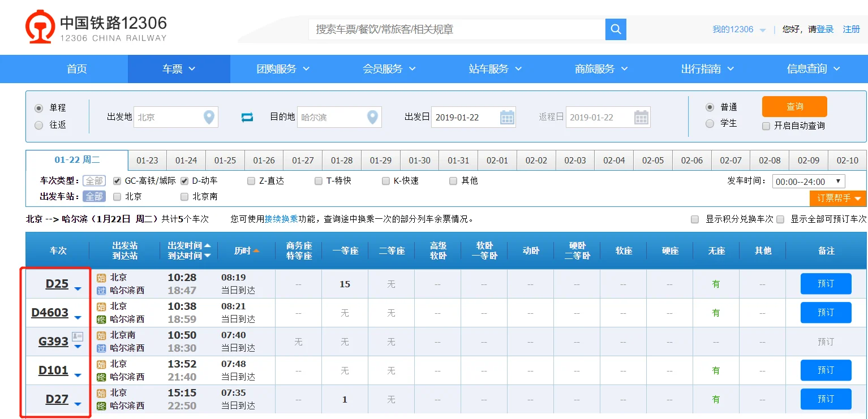The image size is (868, 419).
Task: Switch to the 01-23 date tab
Action: [x=147, y=160]
